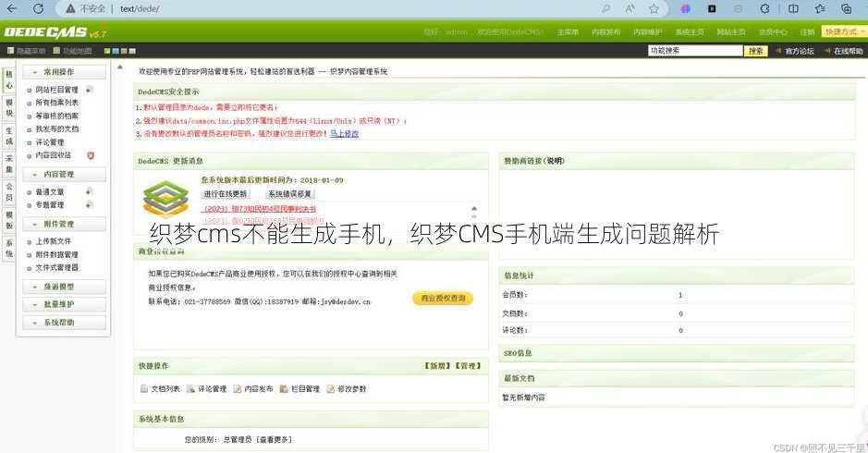Switch to the 系统 vertical tab
Screen dimensions: 868x453
pos(9,248)
